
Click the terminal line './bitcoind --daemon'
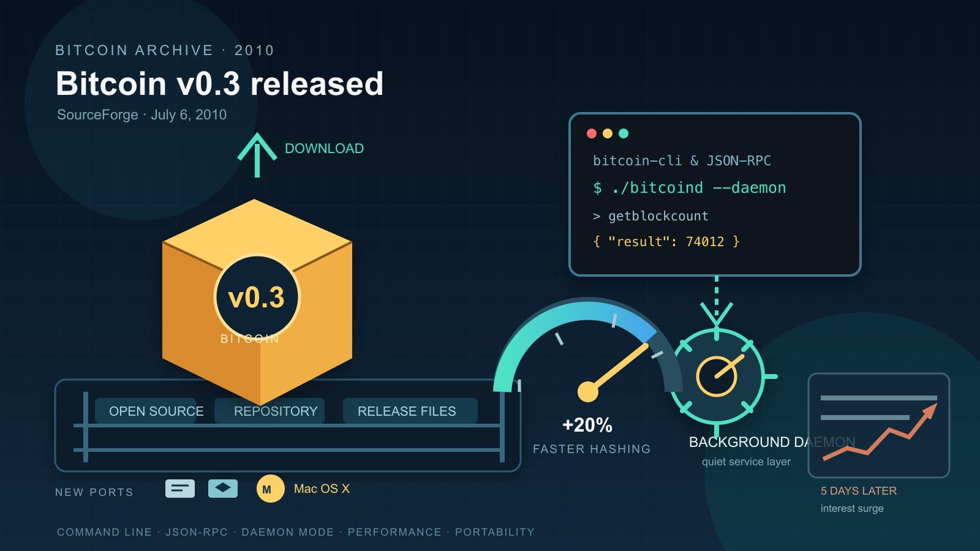pos(689,188)
